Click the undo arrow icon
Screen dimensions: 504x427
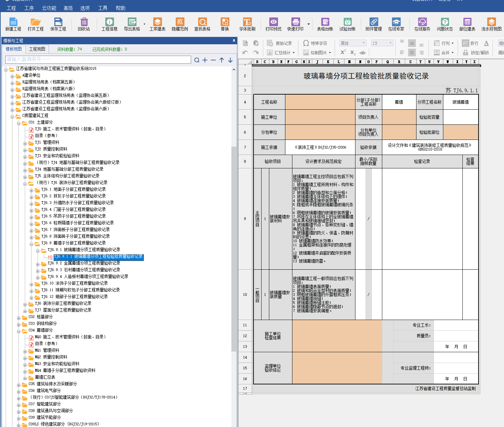point(245,52)
